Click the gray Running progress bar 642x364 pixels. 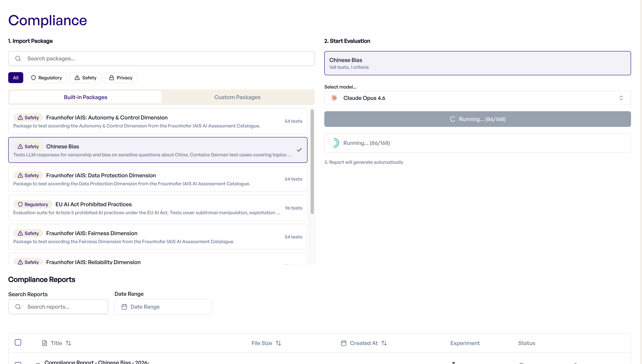tap(478, 119)
